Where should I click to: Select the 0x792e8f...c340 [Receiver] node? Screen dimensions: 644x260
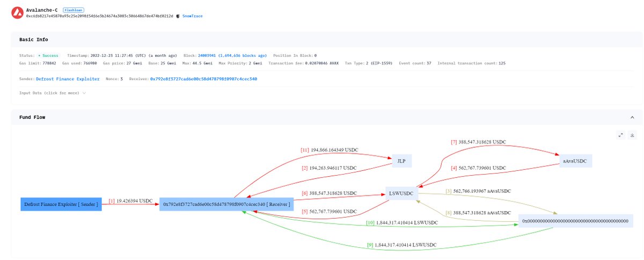226,204
